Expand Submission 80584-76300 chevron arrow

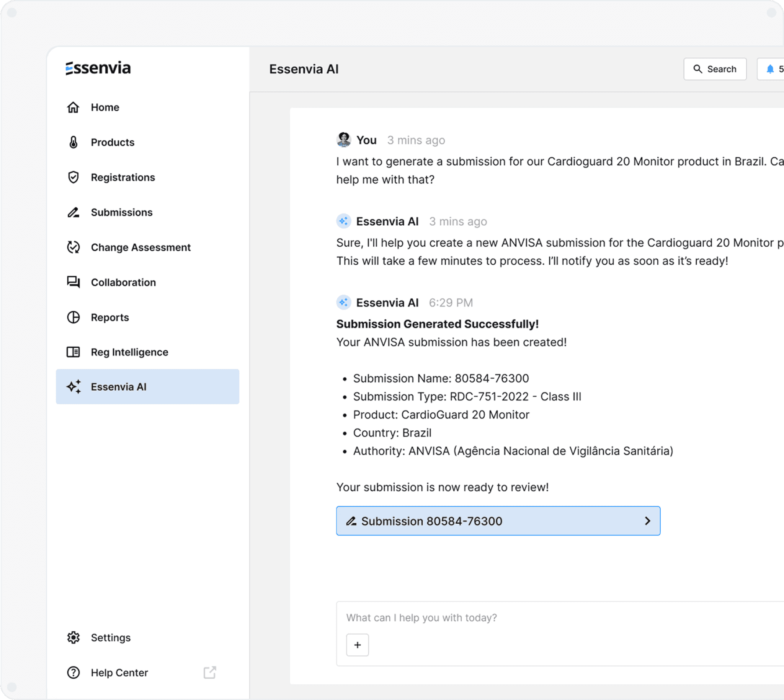tap(647, 521)
